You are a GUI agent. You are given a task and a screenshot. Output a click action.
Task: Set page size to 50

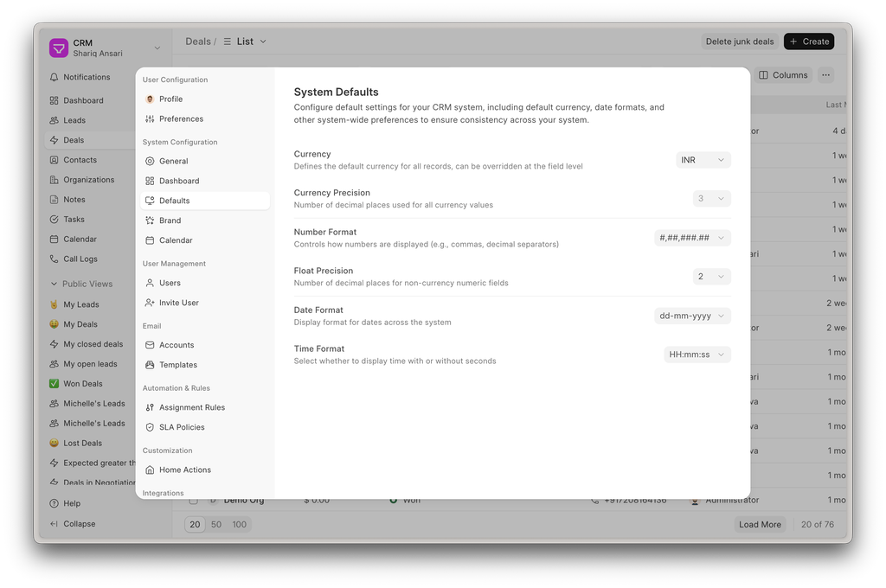[216, 524]
